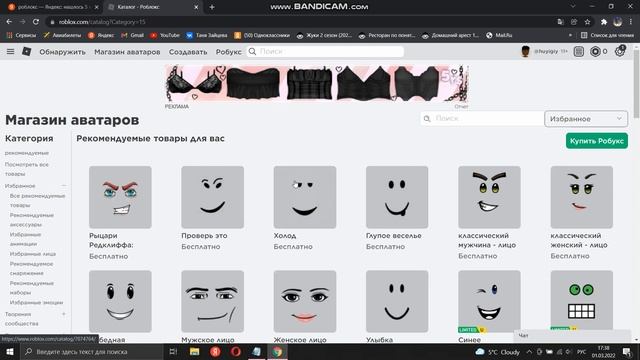Click the browser back arrow
The height and width of the screenshot is (360, 640).
[9, 22]
